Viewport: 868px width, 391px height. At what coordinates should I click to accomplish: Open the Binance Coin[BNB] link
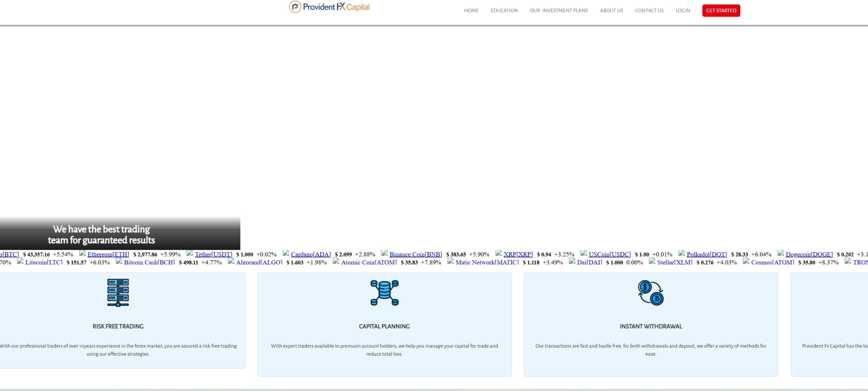click(x=416, y=254)
